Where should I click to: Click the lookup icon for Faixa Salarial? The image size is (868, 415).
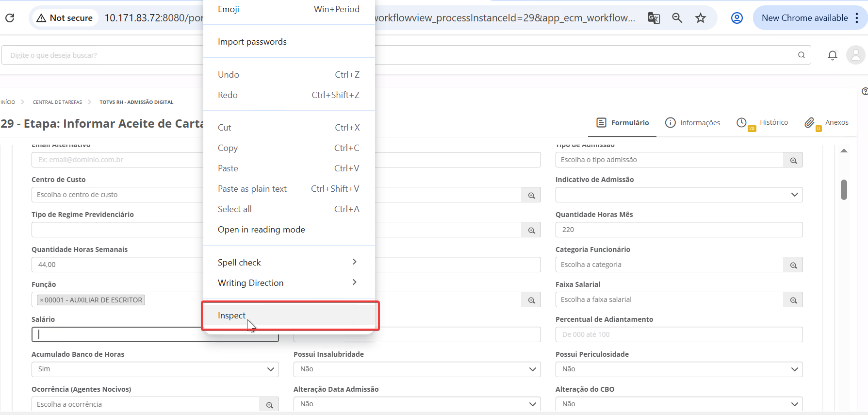(x=793, y=300)
